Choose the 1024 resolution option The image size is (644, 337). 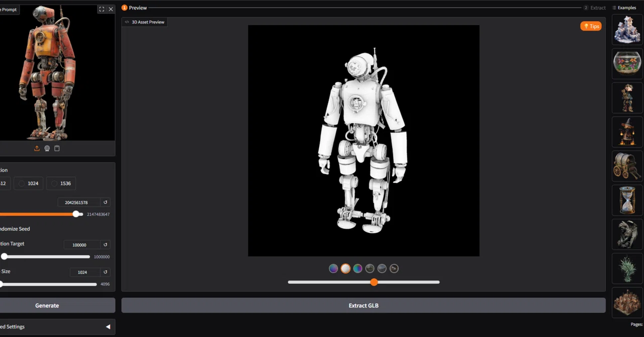click(x=28, y=184)
